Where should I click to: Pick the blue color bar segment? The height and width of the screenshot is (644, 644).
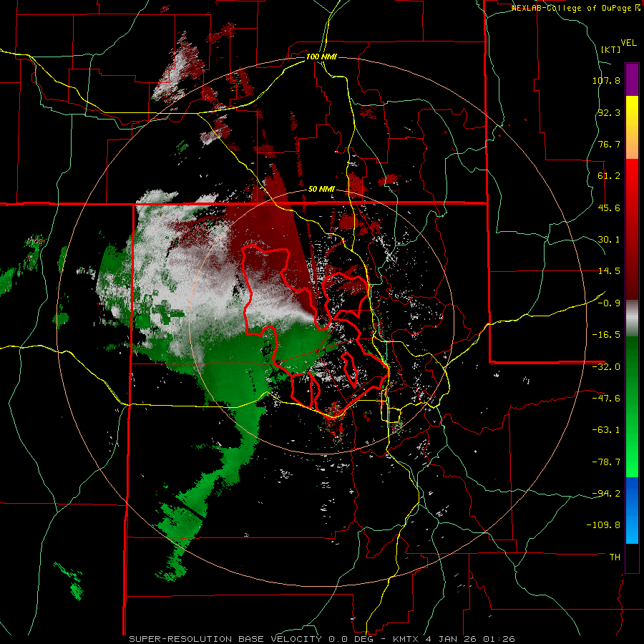tap(632, 510)
